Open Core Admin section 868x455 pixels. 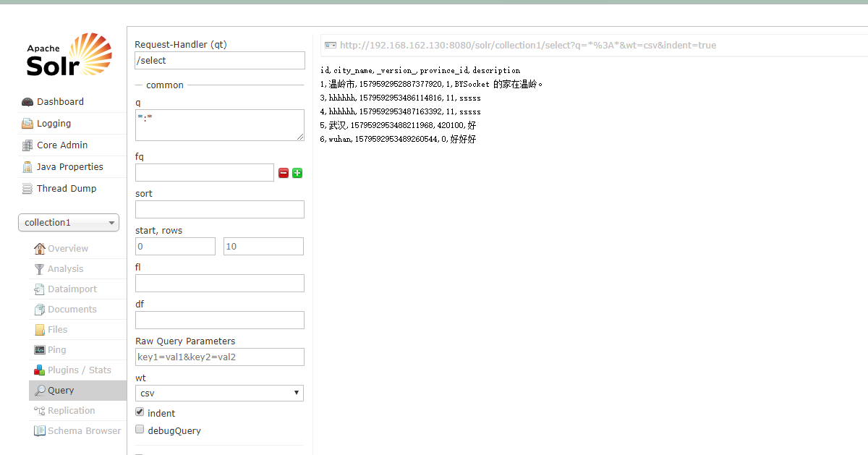(x=72, y=145)
